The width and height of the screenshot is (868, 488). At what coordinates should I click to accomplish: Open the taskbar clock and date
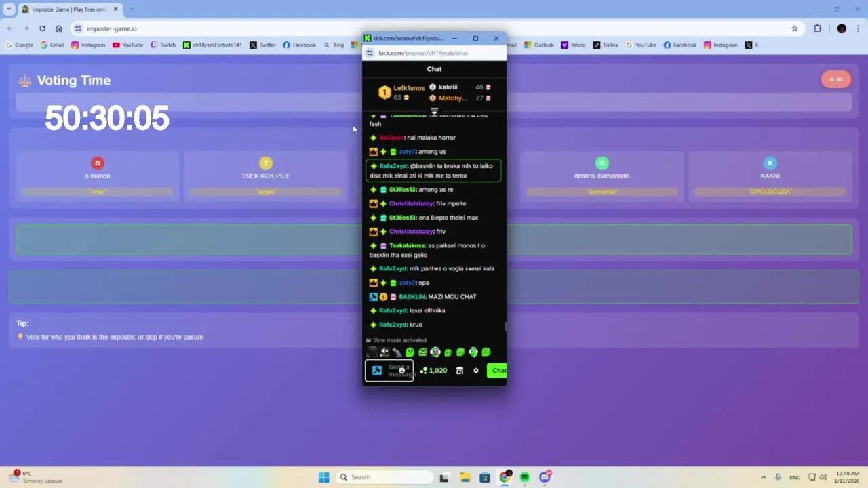pos(848,477)
